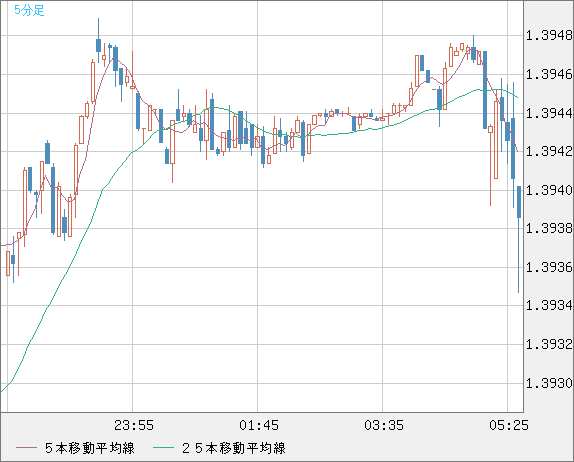Image resolution: width=574 pixels, height=462 pixels.
Task: Click the 1.3948 price axis label
Action: (x=549, y=36)
